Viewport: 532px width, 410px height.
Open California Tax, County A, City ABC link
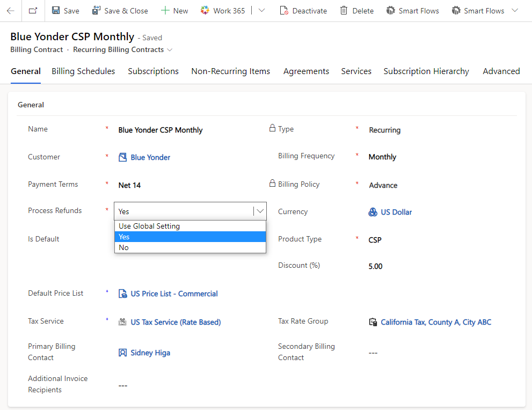436,322
